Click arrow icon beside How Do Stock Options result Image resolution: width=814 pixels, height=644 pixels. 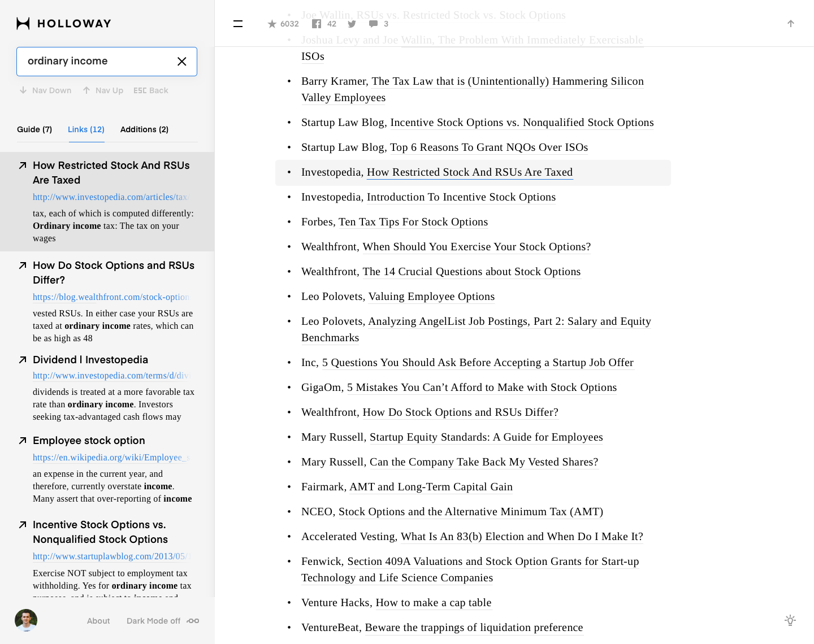tap(23, 266)
